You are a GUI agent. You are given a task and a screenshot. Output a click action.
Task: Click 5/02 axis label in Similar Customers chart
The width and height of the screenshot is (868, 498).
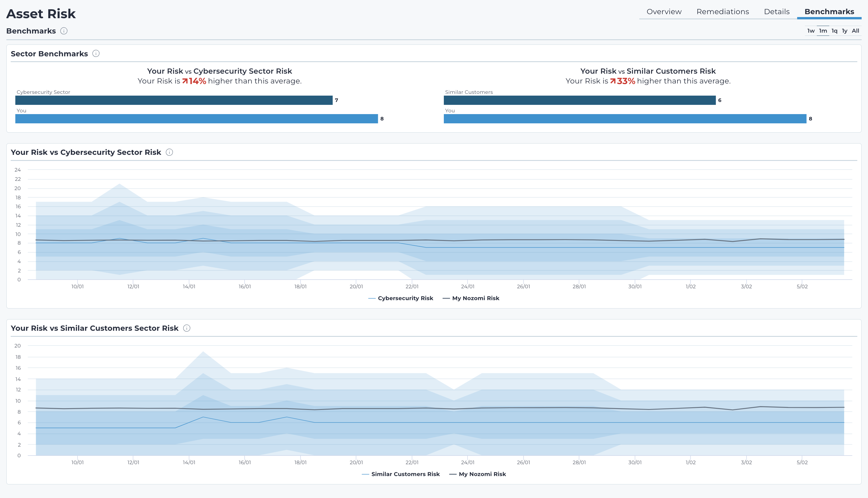(802, 462)
